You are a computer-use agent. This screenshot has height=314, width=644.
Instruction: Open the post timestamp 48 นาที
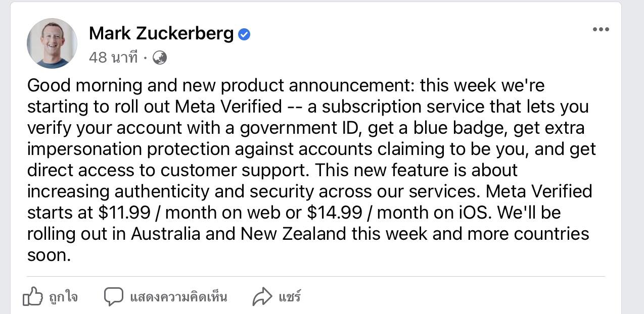tap(113, 58)
